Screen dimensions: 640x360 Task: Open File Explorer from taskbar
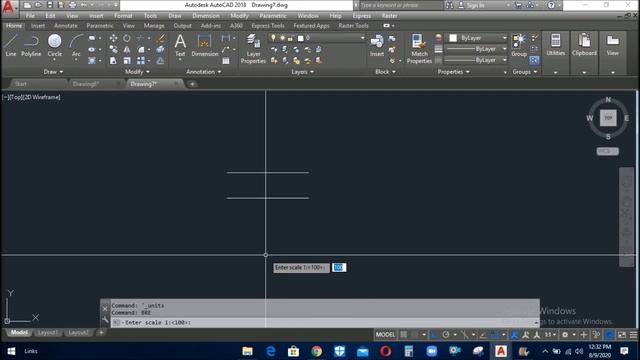[247, 351]
